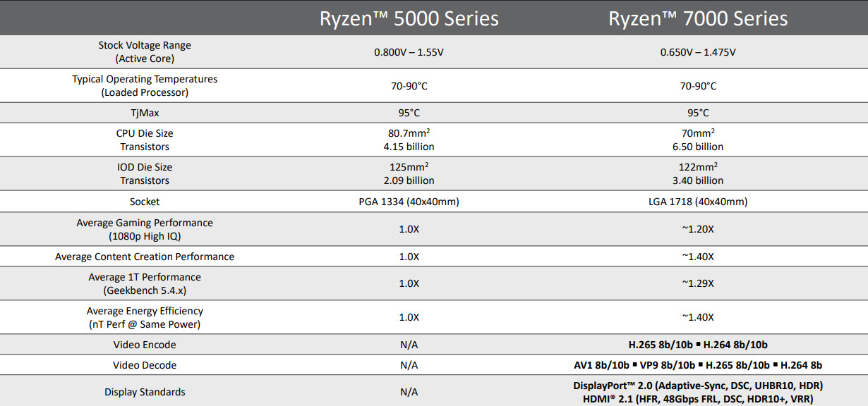Click the IOD Die Size row label
This screenshot has height=406, width=868.
pyautogui.click(x=145, y=167)
